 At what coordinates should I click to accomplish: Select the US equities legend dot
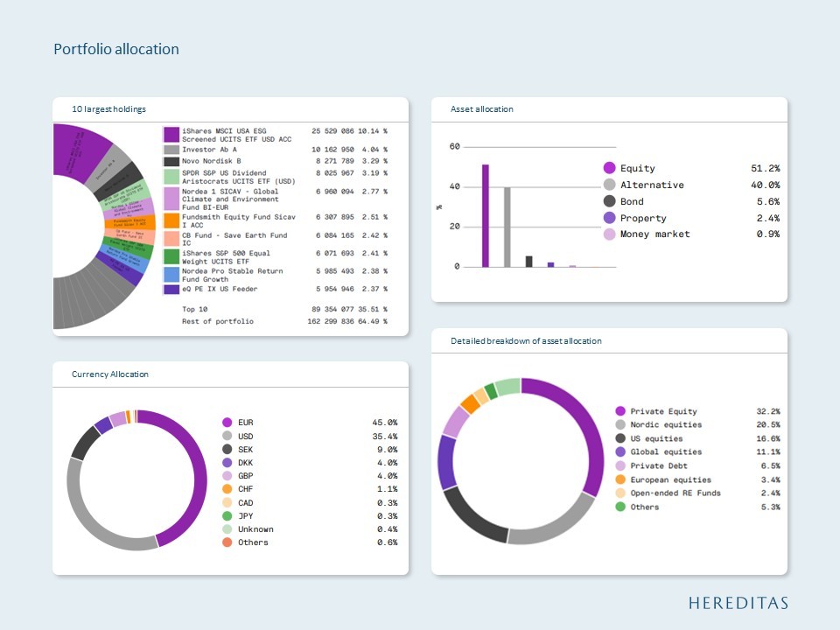point(620,438)
